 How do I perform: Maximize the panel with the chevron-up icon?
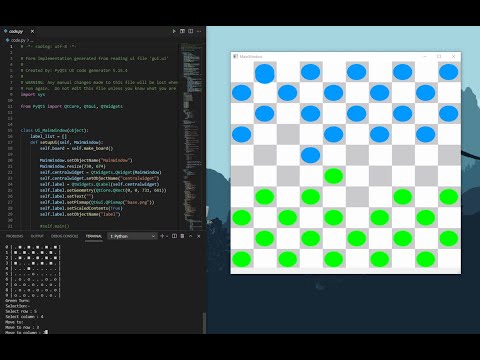pos(191,236)
